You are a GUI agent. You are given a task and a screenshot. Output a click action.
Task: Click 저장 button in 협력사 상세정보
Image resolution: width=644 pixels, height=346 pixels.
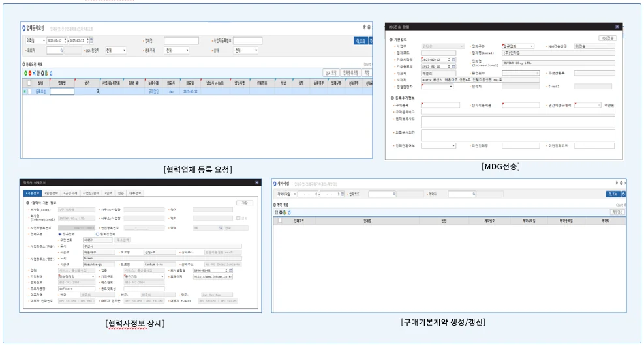point(245,203)
